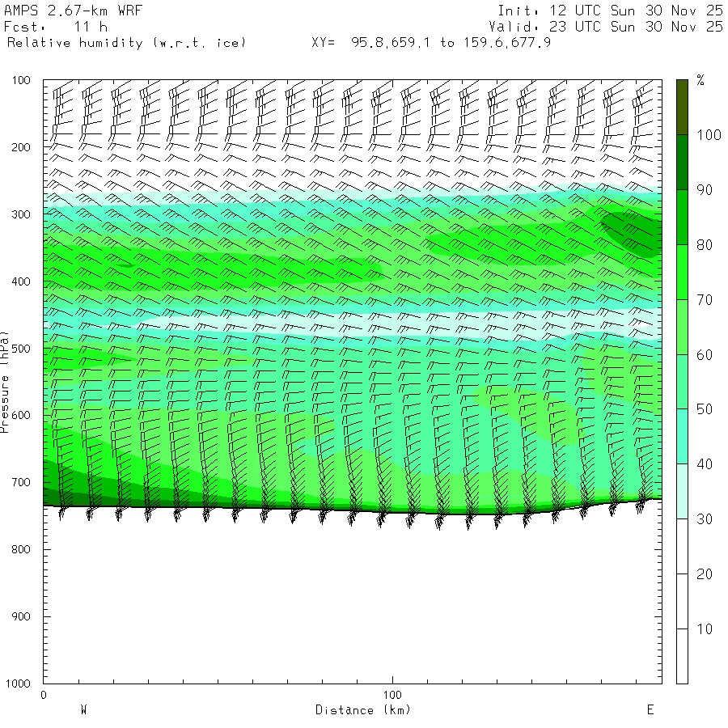Click the "Distance (km)" axis title

click(x=363, y=710)
